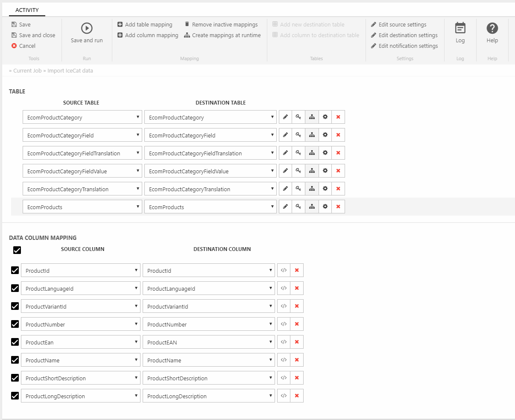Click pencil edit icon for EcomProductCategory row

[285, 117]
